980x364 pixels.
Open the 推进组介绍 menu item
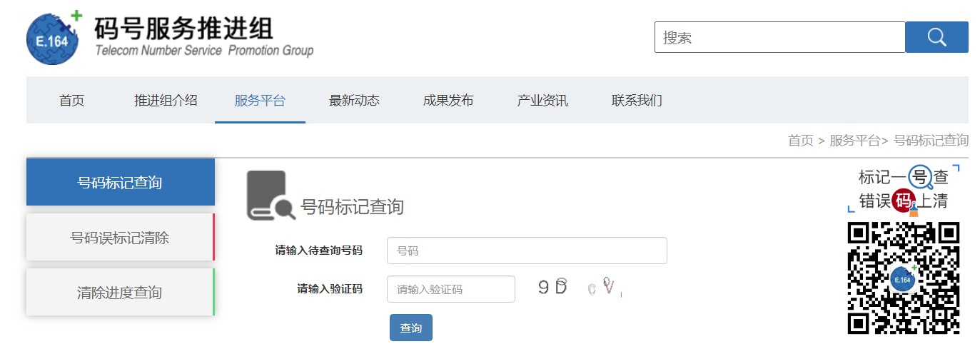tap(166, 101)
